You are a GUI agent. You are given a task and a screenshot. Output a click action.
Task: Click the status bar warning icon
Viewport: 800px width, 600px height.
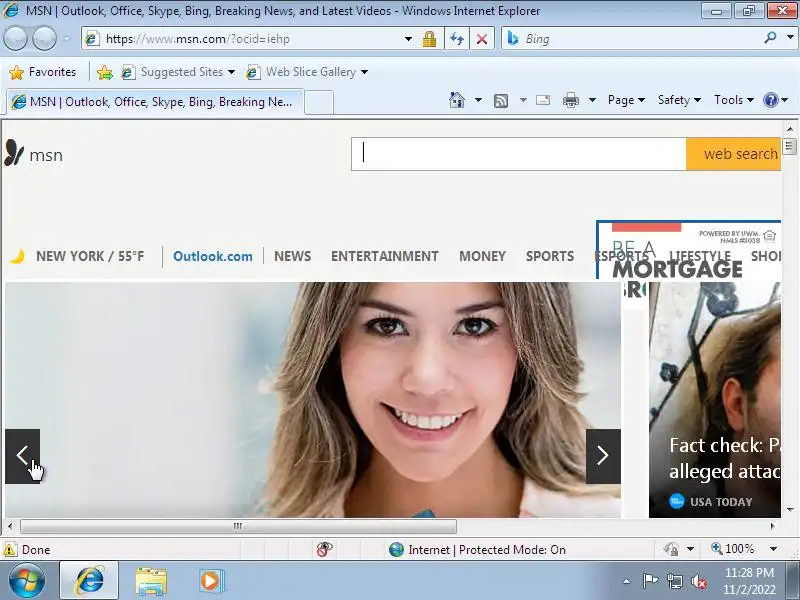(x=10, y=549)
